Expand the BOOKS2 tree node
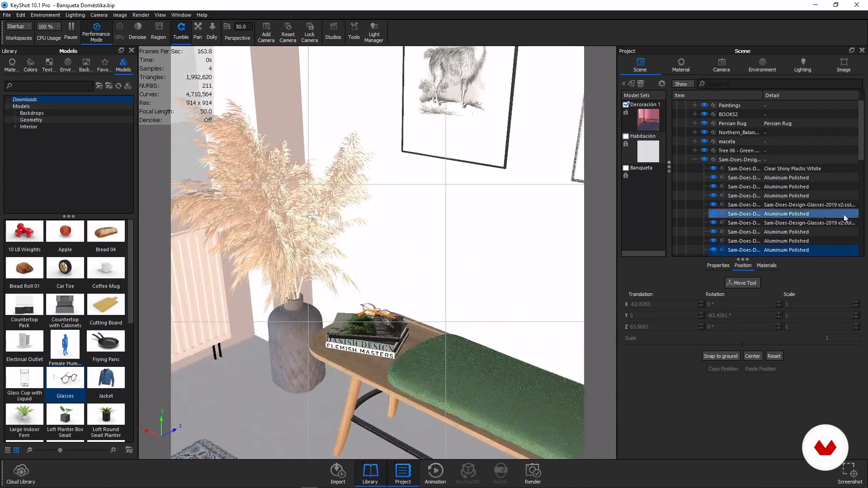The height and width of the screenshot is (488, 868). pos(695,114)
